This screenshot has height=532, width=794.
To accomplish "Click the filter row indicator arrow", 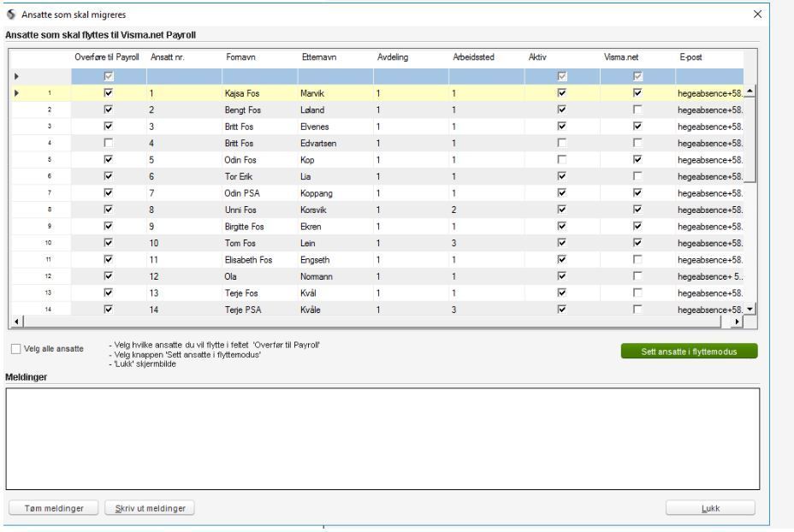I will coord(16,76).
